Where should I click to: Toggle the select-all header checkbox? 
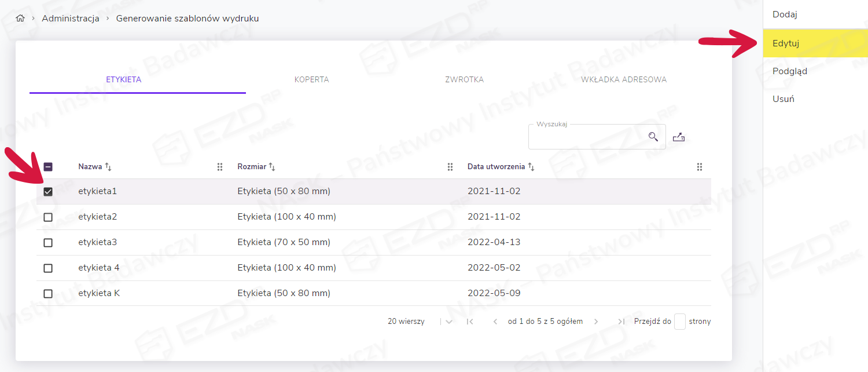tap(48, 167)
